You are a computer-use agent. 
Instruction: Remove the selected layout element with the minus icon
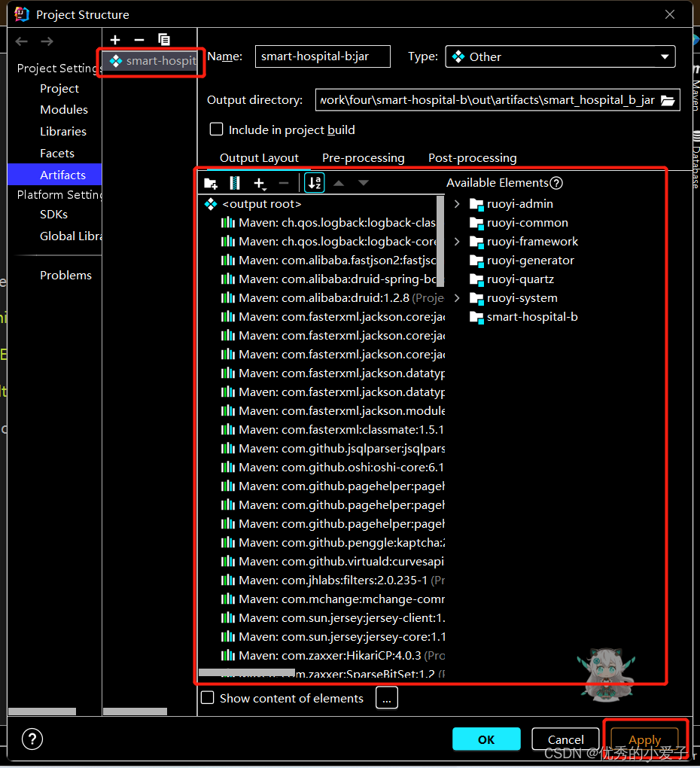pyautogui.click(x=284, y=183)
